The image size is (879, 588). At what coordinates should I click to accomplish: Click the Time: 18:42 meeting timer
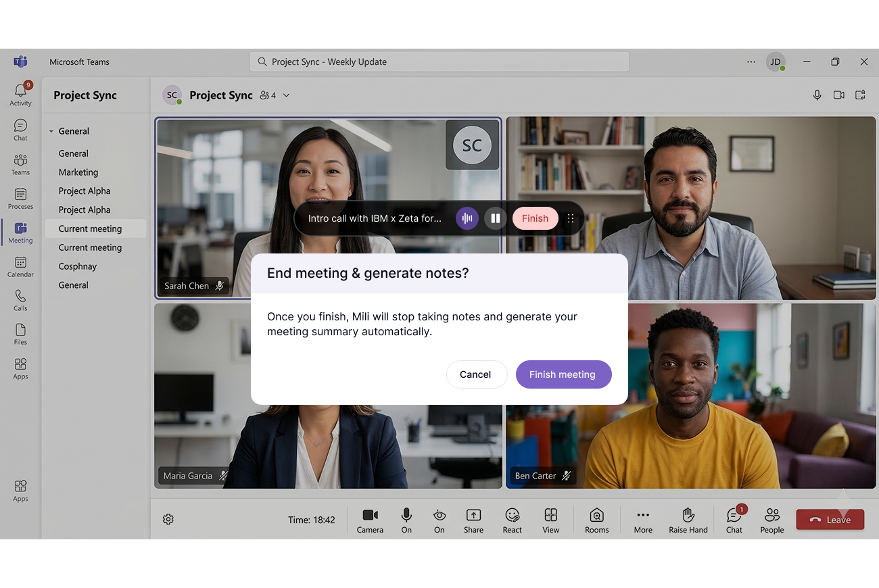(x=312, y=520)
